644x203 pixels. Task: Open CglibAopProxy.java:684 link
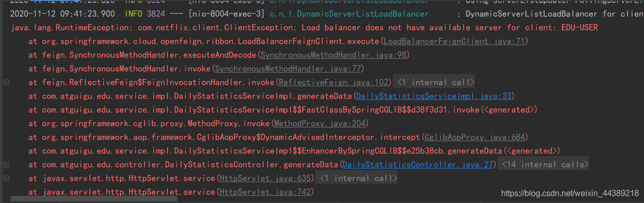(x=475, y=137)
